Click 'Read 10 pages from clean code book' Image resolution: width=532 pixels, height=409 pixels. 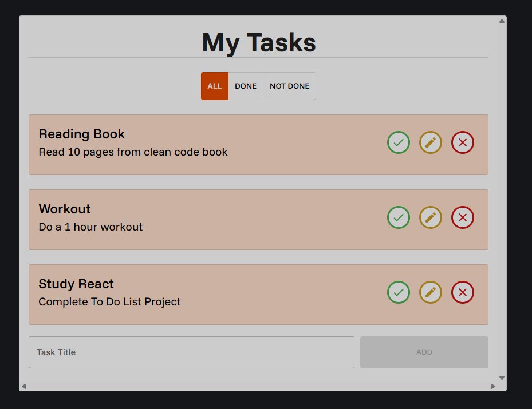tap(133, 152)
